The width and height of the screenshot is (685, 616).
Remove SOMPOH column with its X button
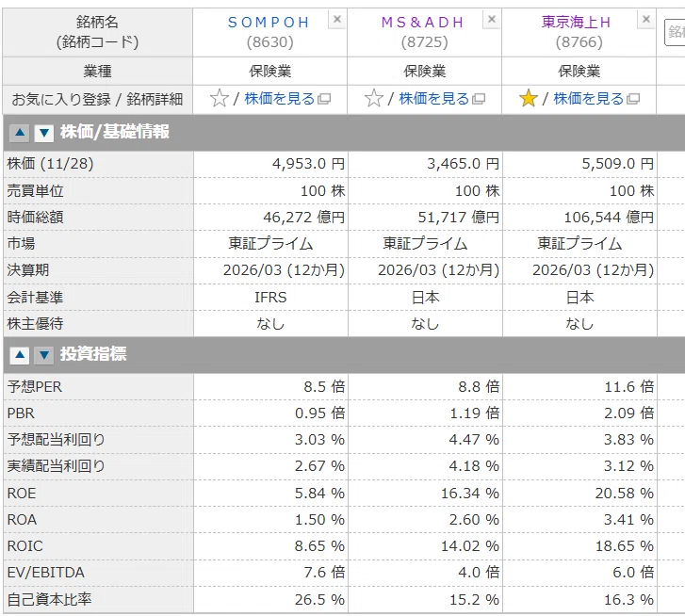pyautogui.click(x=337, y=19)
